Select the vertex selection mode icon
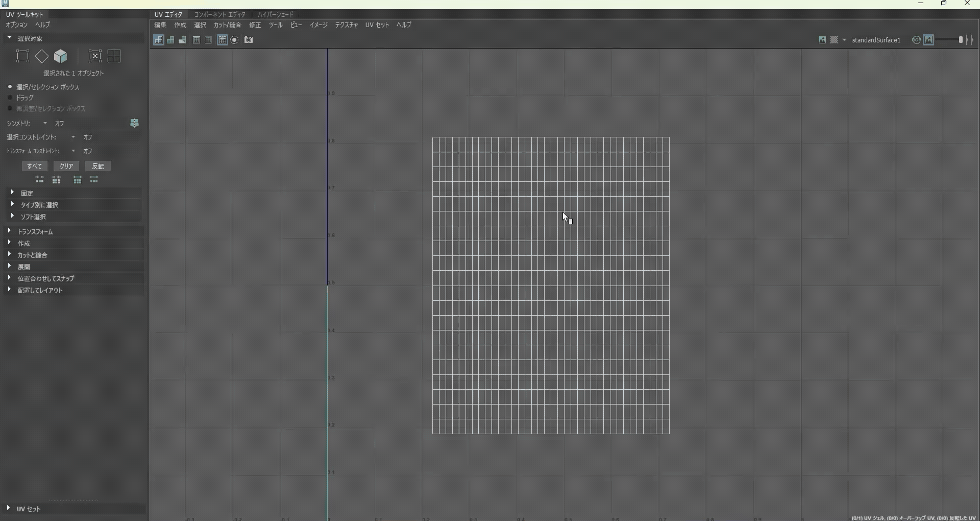Viewport: 980px width, 521px height. [x=22, y=56]
